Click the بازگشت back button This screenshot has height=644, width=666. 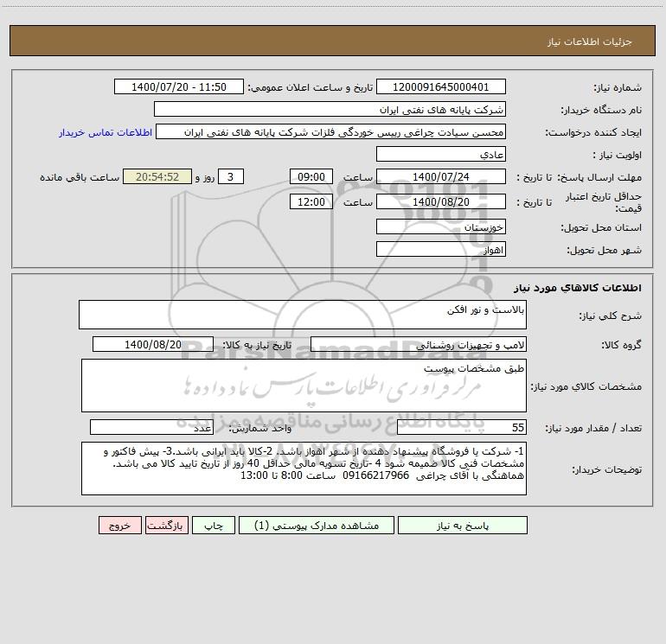(166, 525)
